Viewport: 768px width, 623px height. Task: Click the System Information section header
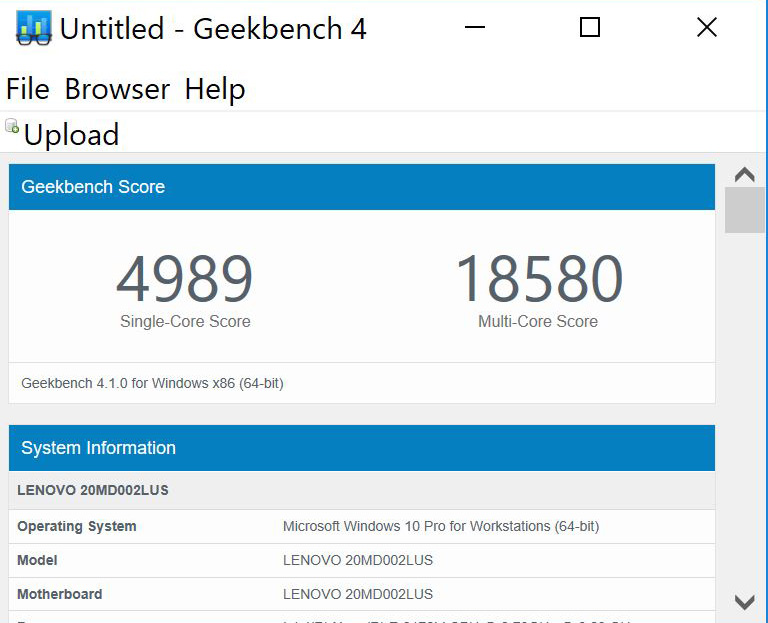[x=98, y=448]
